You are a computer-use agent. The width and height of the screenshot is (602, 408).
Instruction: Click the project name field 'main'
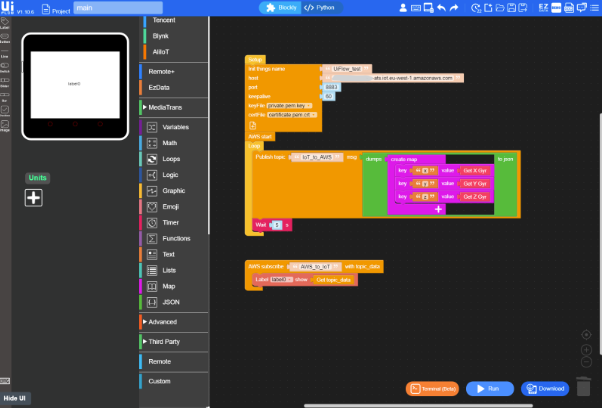[x=118, y=8]
